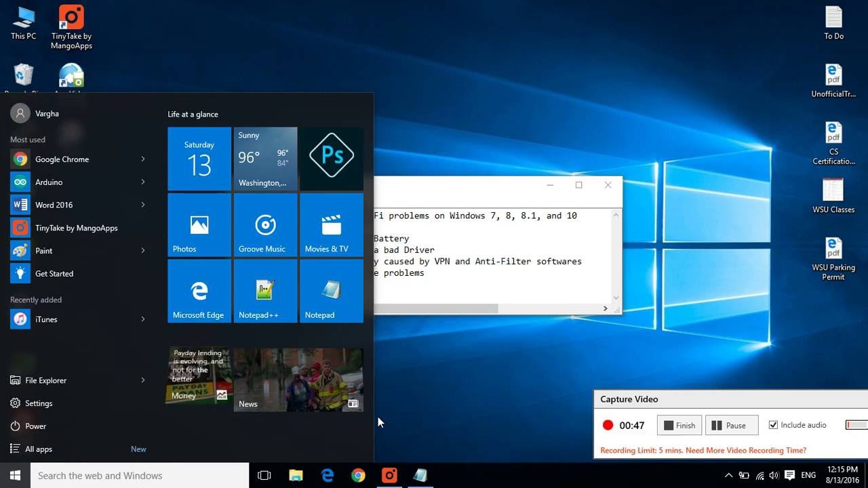Open the Photoshop Express tile
Viewport: 868px width, 488px height.
tap(332, 159)
